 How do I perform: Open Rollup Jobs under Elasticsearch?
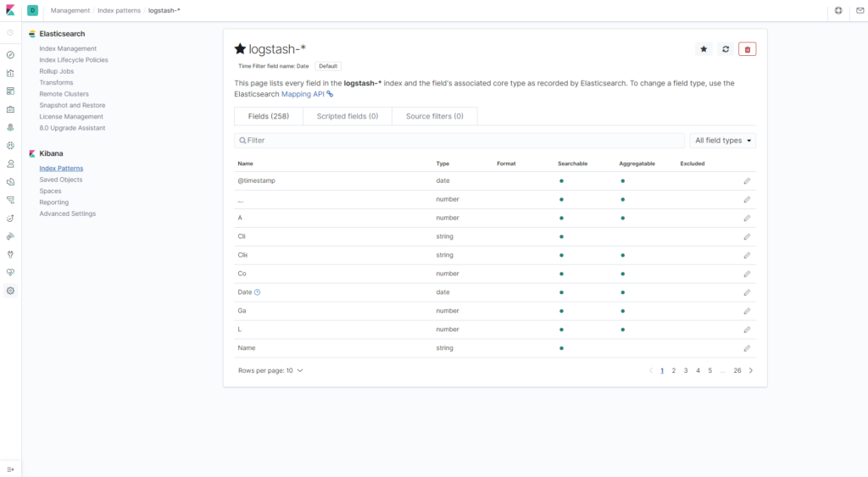pos(57,71)
